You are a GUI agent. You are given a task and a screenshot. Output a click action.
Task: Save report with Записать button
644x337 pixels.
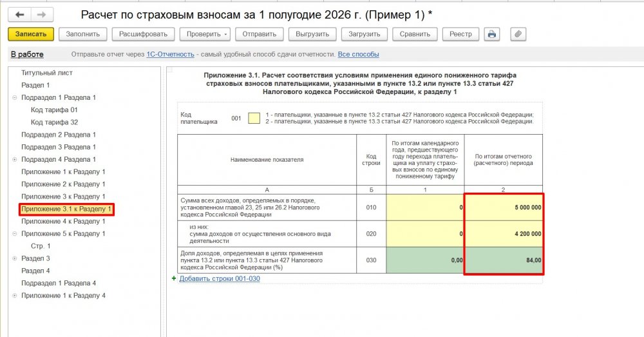[31, 34]
